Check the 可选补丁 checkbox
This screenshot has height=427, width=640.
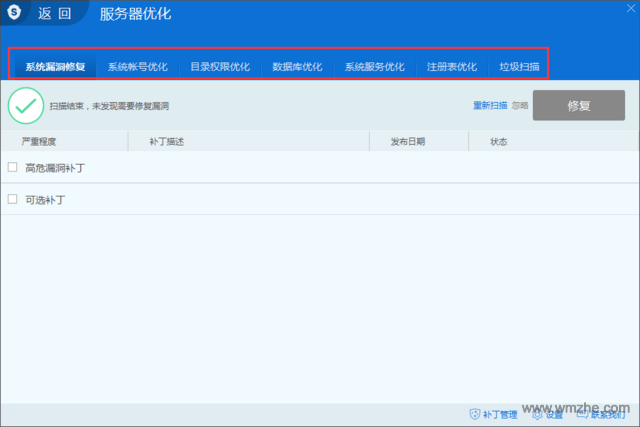[13, 199]
